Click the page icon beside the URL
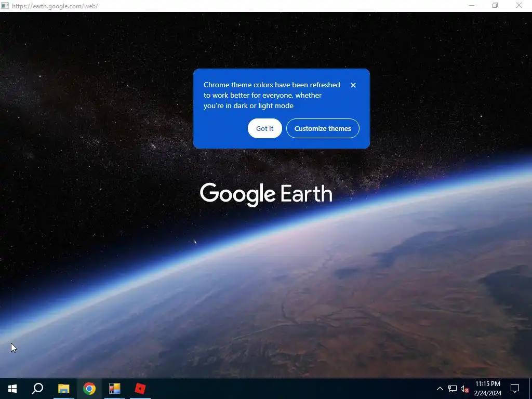 [x=5, y=6]
